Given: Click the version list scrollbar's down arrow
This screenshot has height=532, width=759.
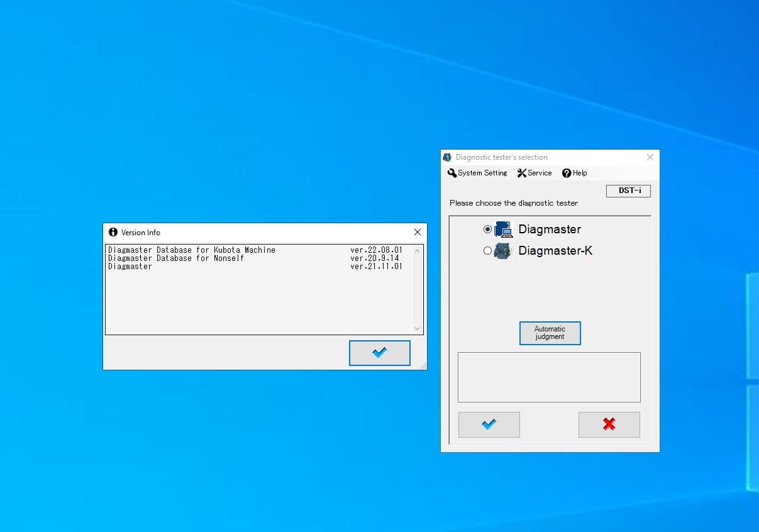Looking at the screenshot, I should pyautogui.click(x=417, y=328).
